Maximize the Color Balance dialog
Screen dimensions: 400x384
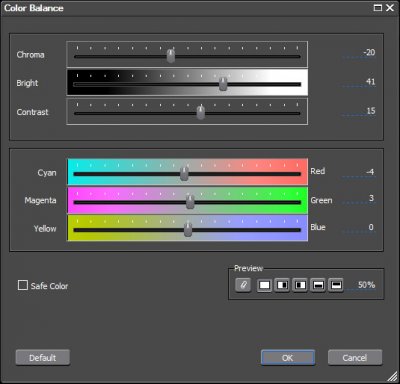tap(377, 8)
